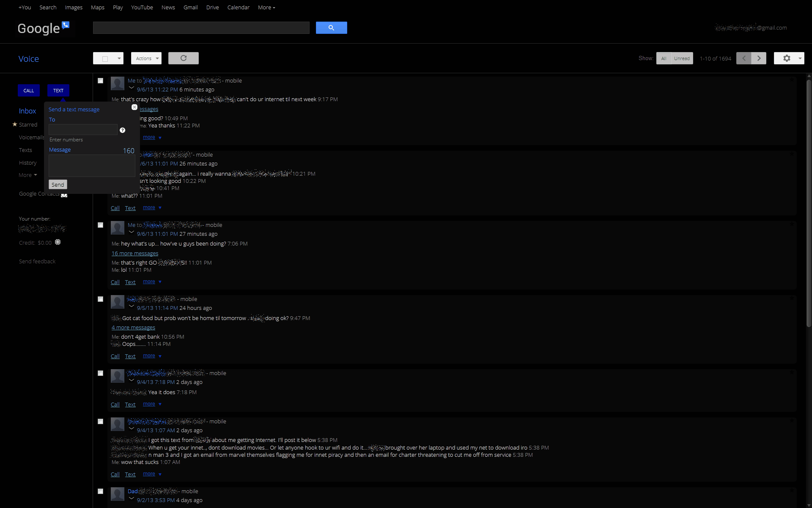Screen dimensions: 812x508
Task: Expand the '4 more messages' link
Action: (x=133, y=327)
